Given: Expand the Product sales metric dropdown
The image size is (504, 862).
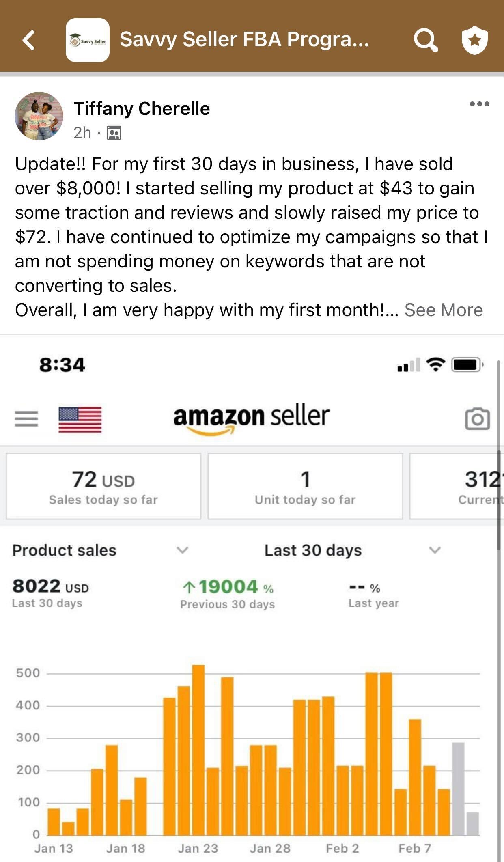Looking at the screenshot, I should 182,551.
